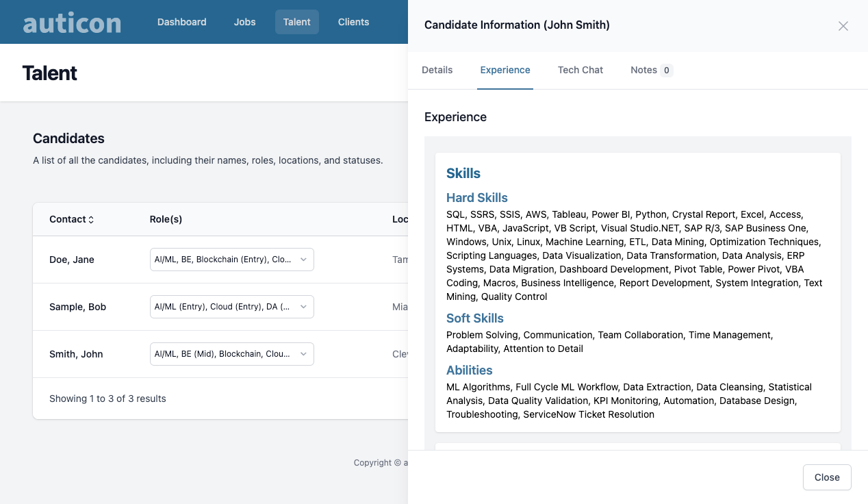Image resolution: width=868 pixels, height=504 pixels.
Task: Select candidate Doe, Jane
Action: [71, 260]
